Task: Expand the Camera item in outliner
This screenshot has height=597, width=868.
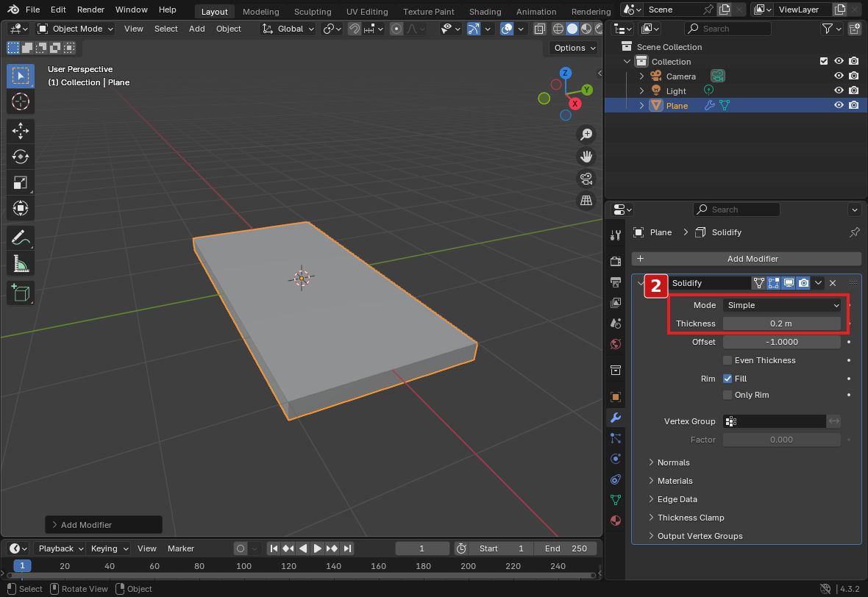Action: [641, 76]
